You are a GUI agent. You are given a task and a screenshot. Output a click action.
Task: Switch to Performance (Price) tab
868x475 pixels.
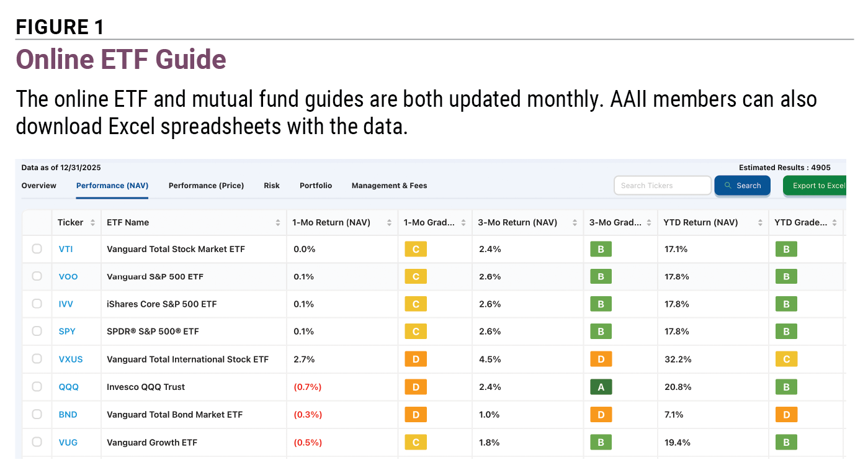pyautogui.click(x=206, y=186)
